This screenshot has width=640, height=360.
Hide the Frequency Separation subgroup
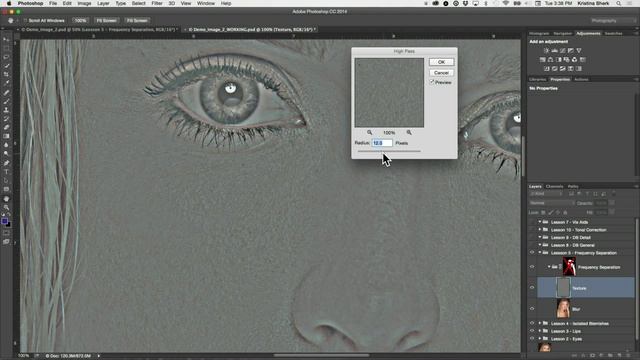click(x=532, y=267)
